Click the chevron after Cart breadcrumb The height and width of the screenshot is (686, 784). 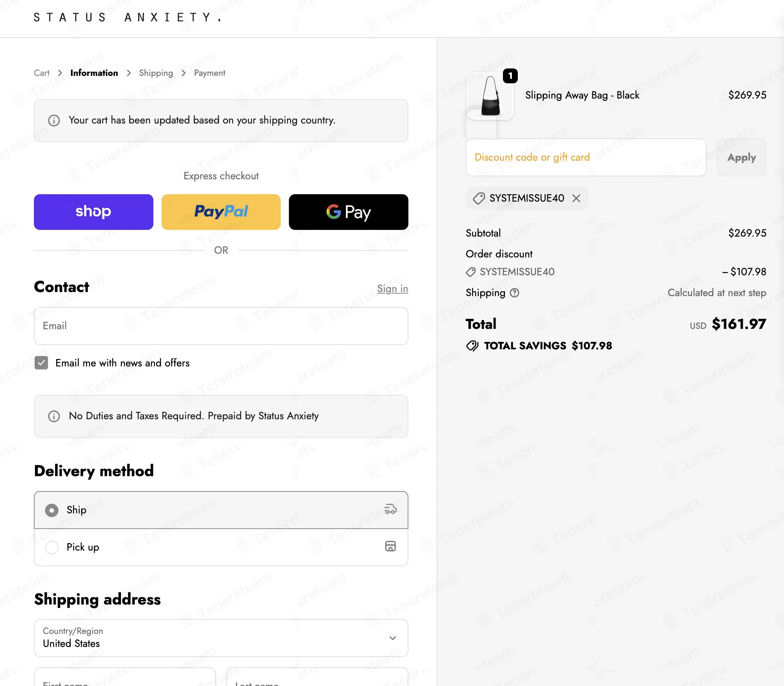tap(60, 73)
